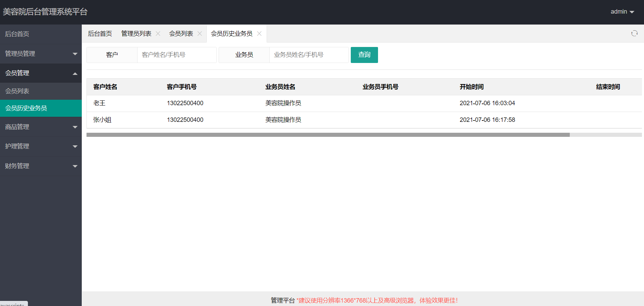The image size is (644, 306).
Task: Click 美容院操作员 in the 老王 row
Action: 283,103
